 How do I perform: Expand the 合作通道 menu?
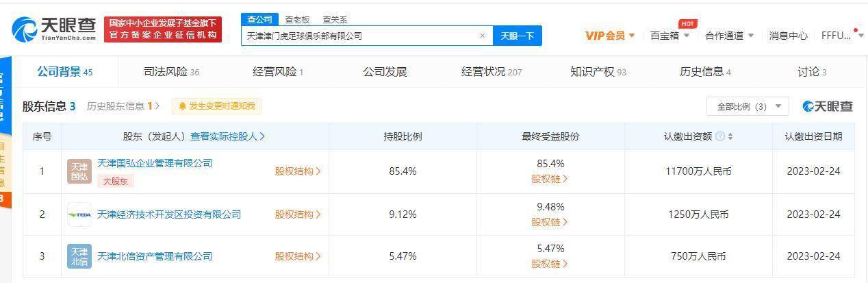(x=730, y=36)
